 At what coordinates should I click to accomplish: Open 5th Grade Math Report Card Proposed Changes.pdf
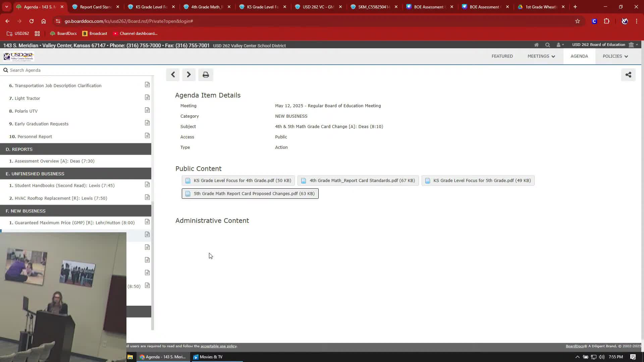tap(250, 194)
